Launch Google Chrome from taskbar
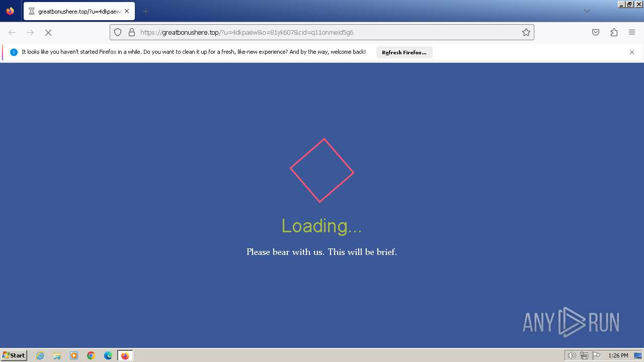Viewport: 644px width, 362px height. pos(91,355)
